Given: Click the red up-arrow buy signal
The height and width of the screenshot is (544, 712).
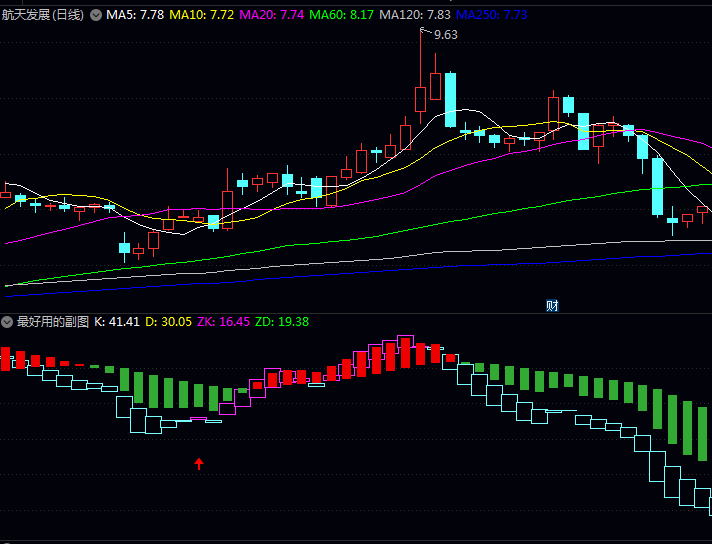Looking at the screenshot, I should click(x=198, y=463).
